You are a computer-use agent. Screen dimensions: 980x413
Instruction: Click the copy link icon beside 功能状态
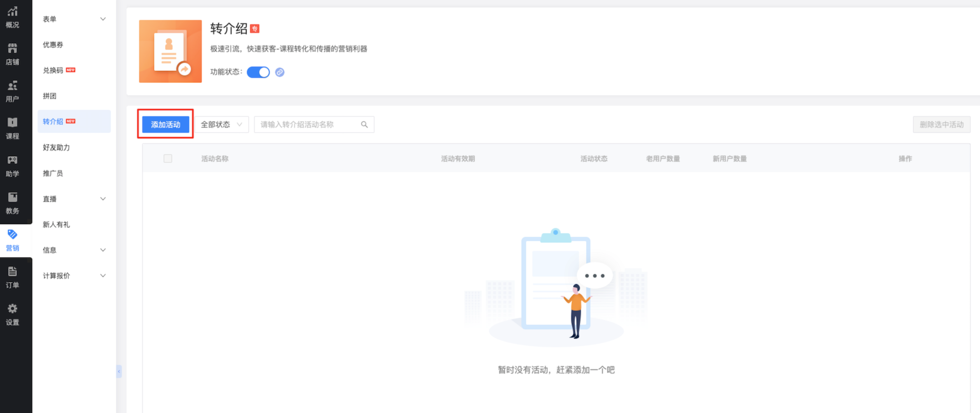click(x=280, y=72)
